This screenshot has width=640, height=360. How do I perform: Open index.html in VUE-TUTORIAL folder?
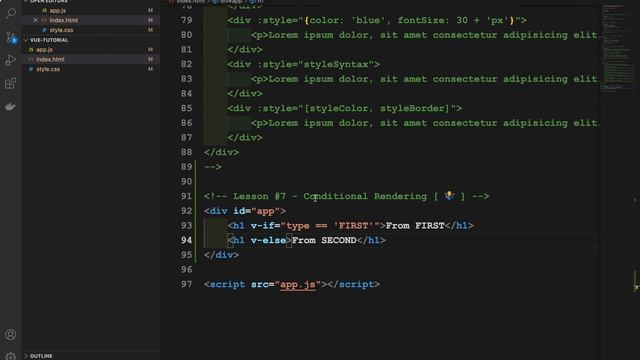pyautogui.click(x=50, y=59)
